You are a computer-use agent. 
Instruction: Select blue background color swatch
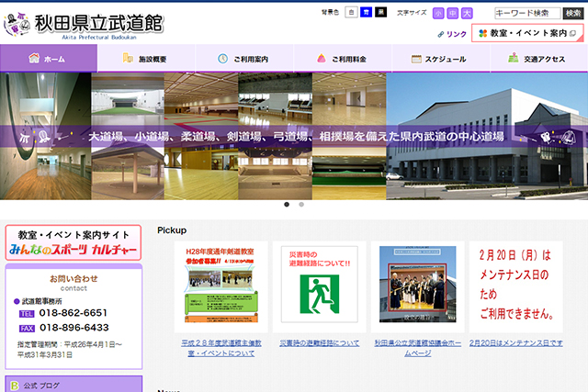[x=366, y=12]
